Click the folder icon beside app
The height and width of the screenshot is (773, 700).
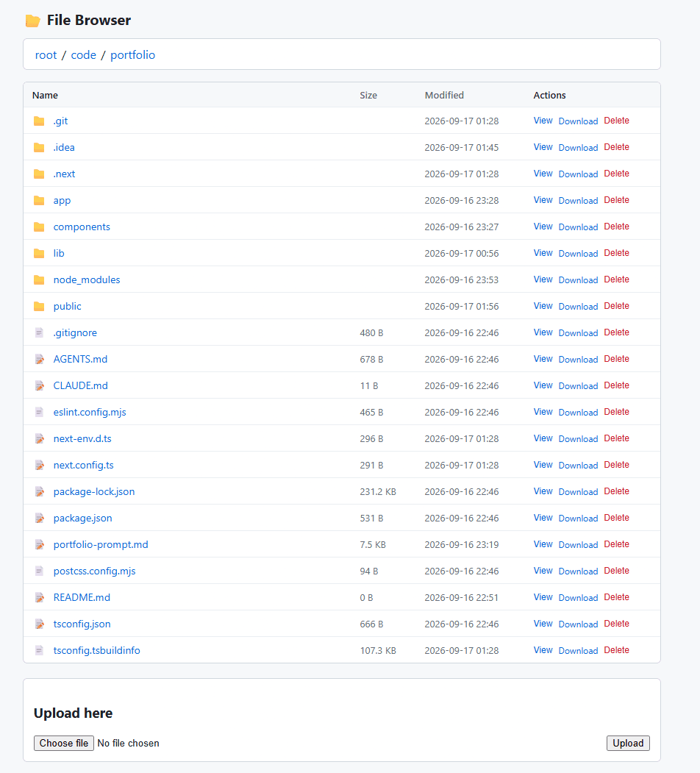point(39,200)
